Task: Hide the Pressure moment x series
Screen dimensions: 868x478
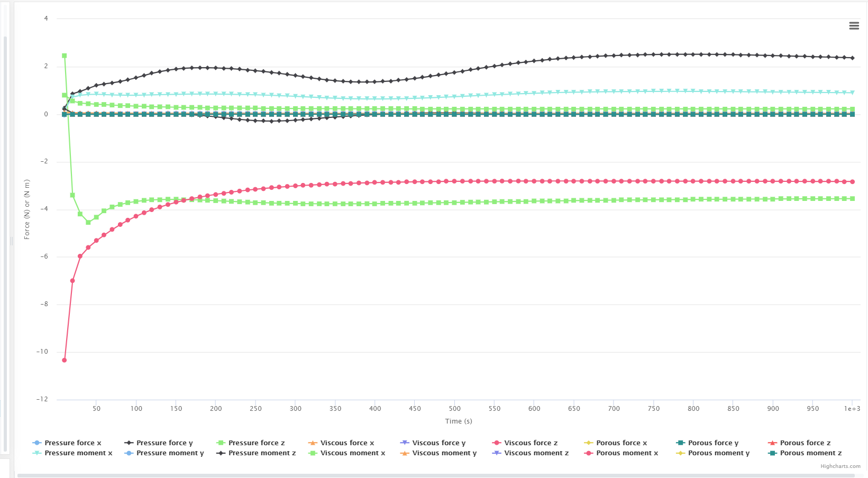Action: click(x=78, y=453)
